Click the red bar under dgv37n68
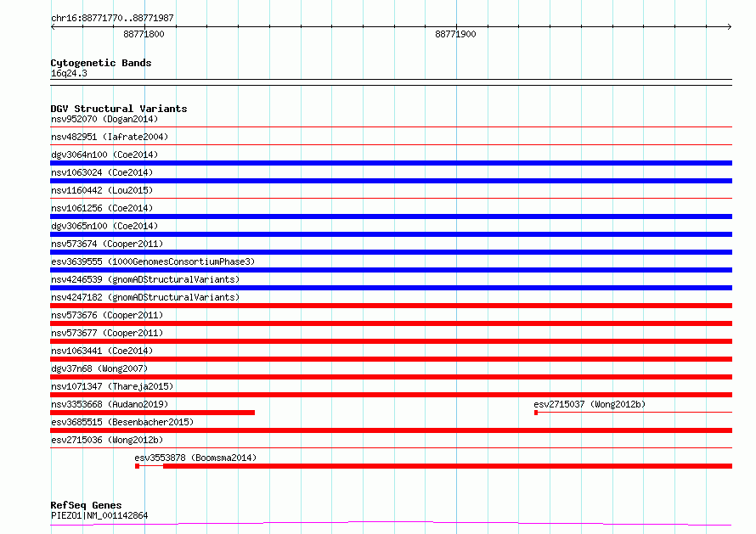The width and height of the screenshot is (756, 534). (x=391, y=377)
